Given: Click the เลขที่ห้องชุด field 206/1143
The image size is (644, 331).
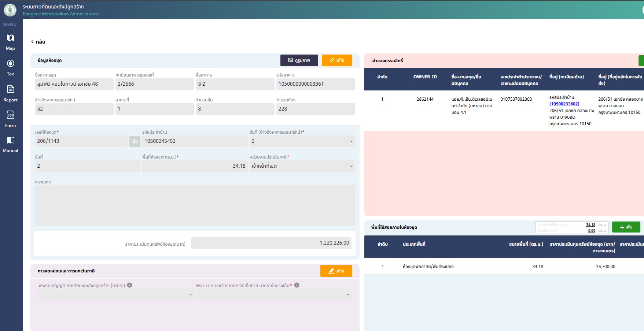Looking at the screenshot, I should pyautogui.click(x=81, y=141).
